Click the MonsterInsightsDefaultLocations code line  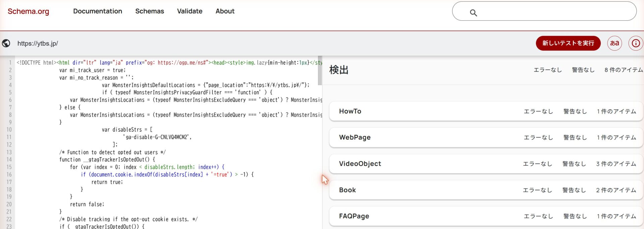click(206, 85)
